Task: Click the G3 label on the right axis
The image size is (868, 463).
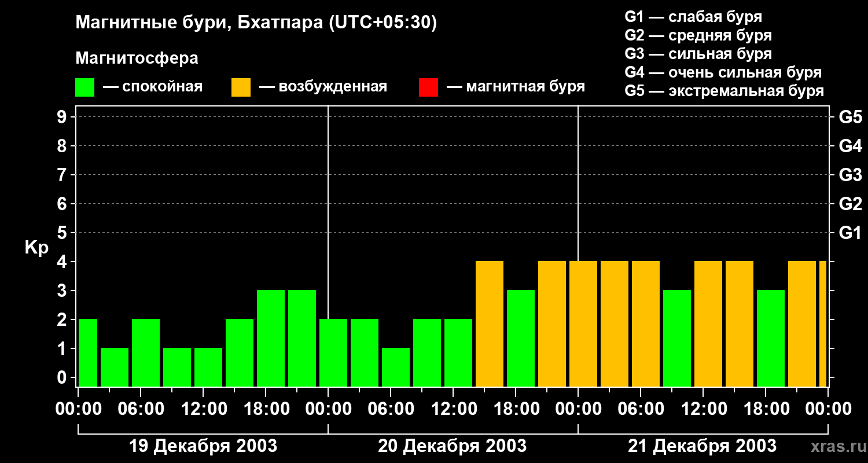Action: pos(850,175)
